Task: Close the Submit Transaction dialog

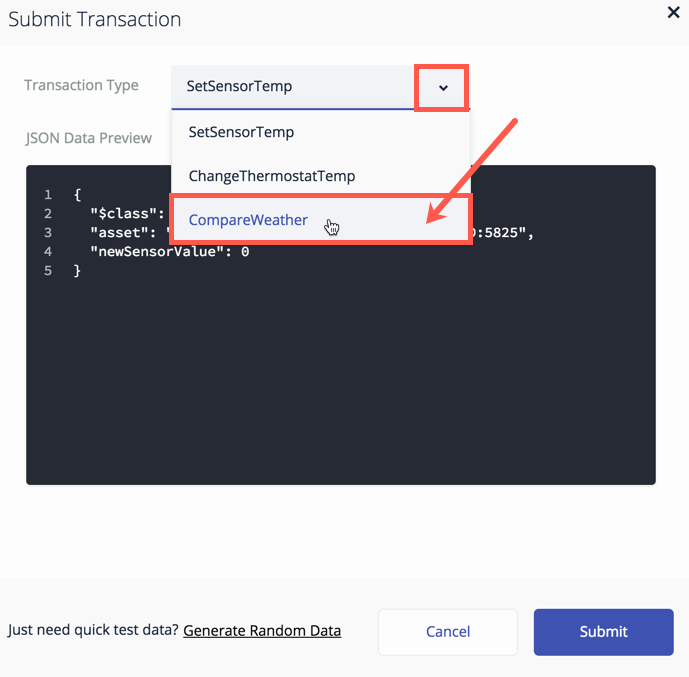Action: 673,12
